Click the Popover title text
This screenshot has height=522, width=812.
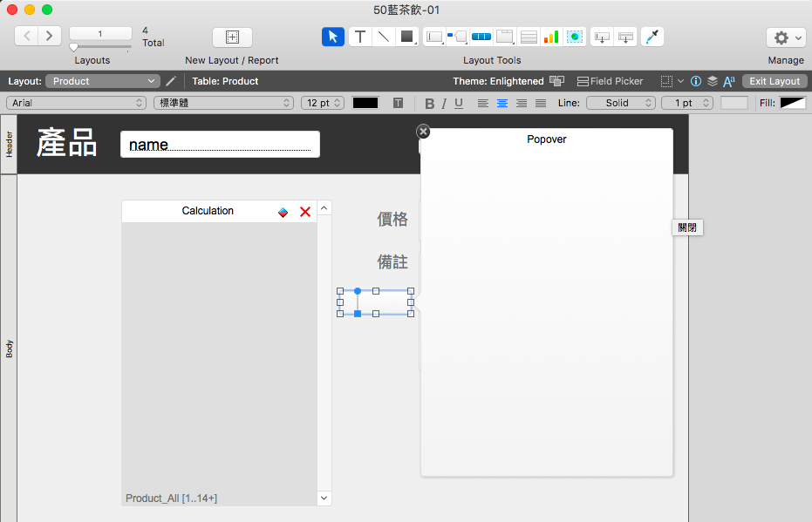[x=546, y=139]
